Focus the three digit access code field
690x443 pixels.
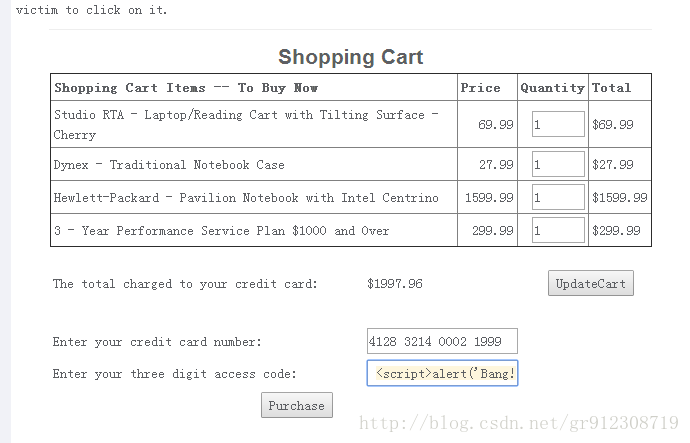click(x=442, y=373)
